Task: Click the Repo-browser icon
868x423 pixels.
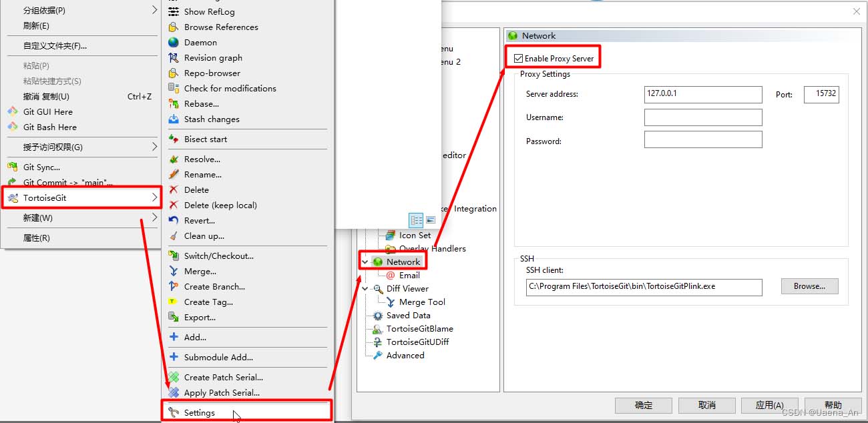Action: (x=174, y=73)
